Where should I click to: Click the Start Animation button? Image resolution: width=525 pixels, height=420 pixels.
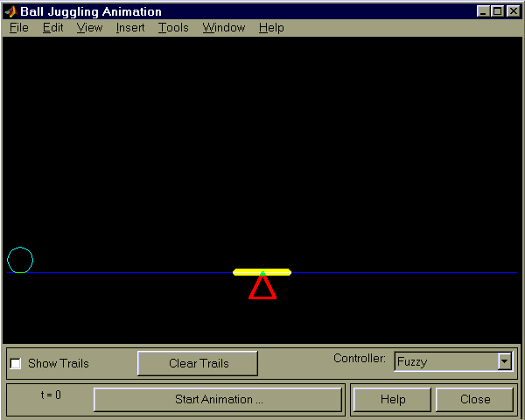218,400
